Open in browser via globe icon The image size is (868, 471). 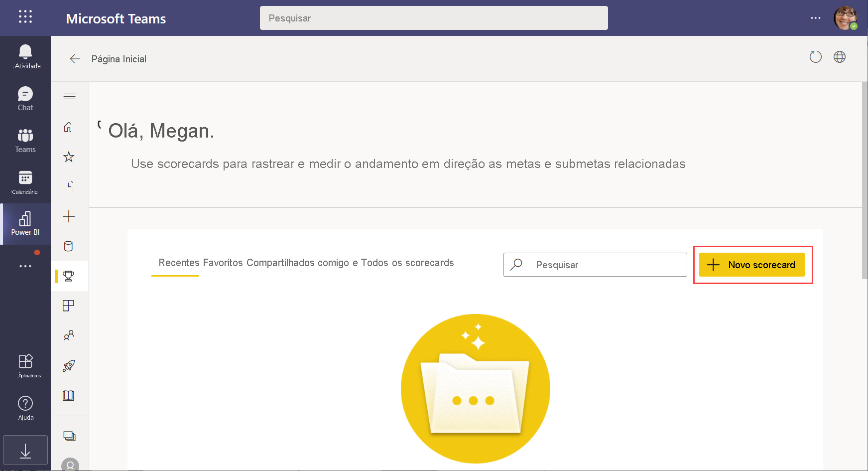840,57
